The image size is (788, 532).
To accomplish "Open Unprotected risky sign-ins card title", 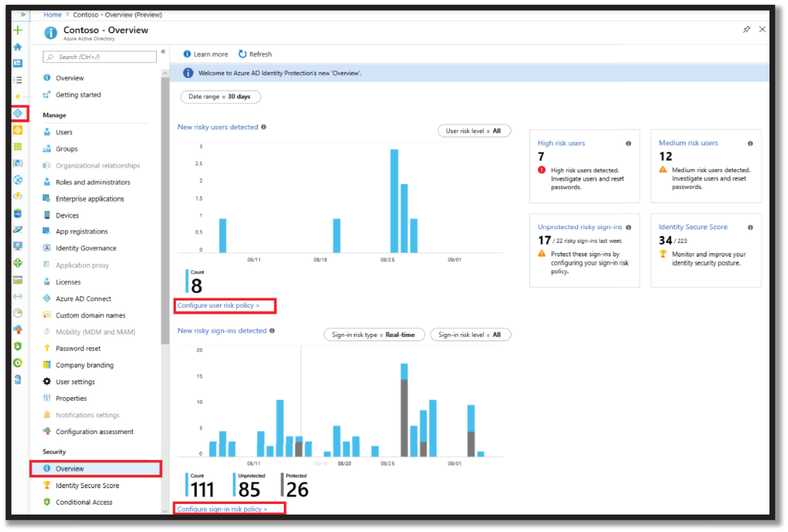I will [580, 227].
